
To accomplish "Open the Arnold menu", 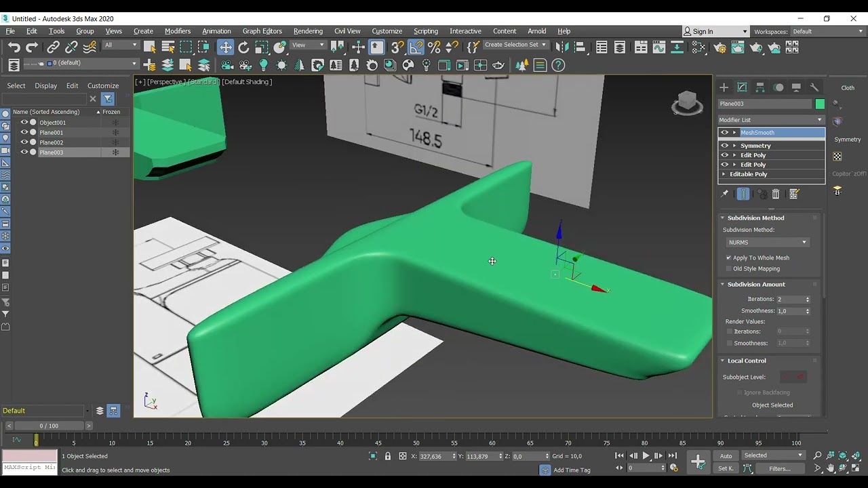I will 537,31.
